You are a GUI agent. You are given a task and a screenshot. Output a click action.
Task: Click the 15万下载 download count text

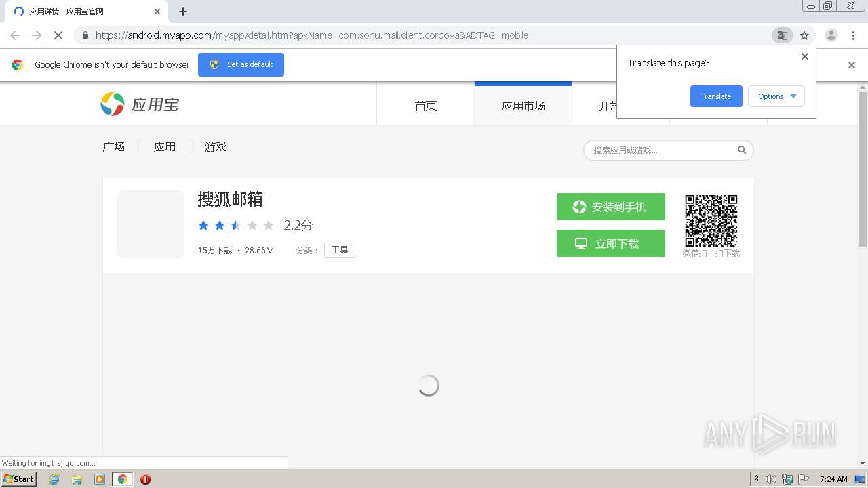(x=215, y=251)
